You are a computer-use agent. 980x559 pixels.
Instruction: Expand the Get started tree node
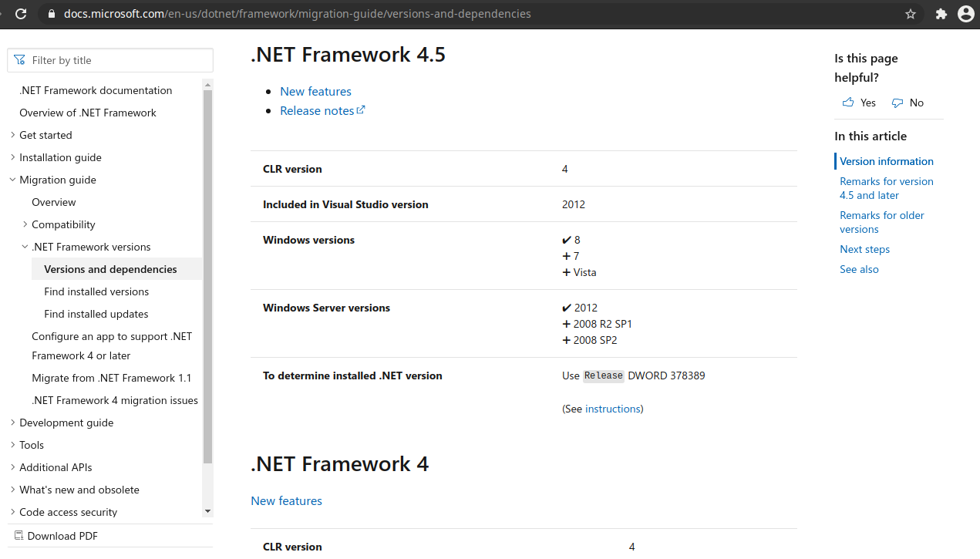(x=12, y=135)
